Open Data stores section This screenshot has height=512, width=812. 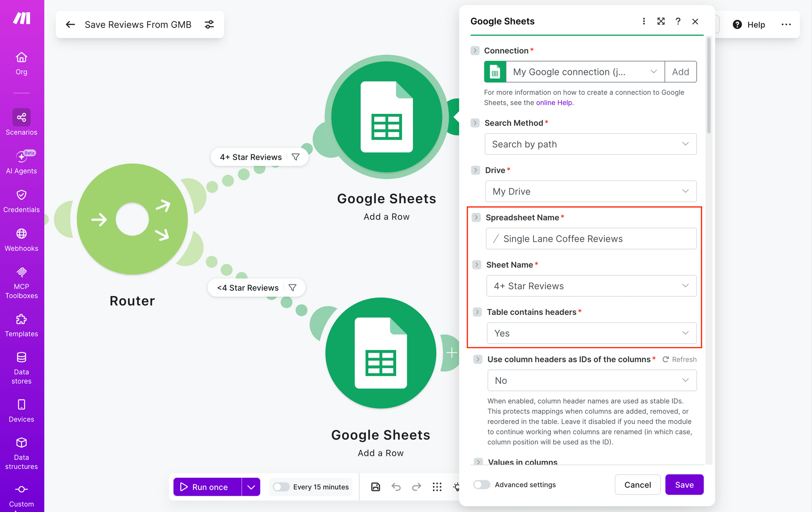coord(22,368)
